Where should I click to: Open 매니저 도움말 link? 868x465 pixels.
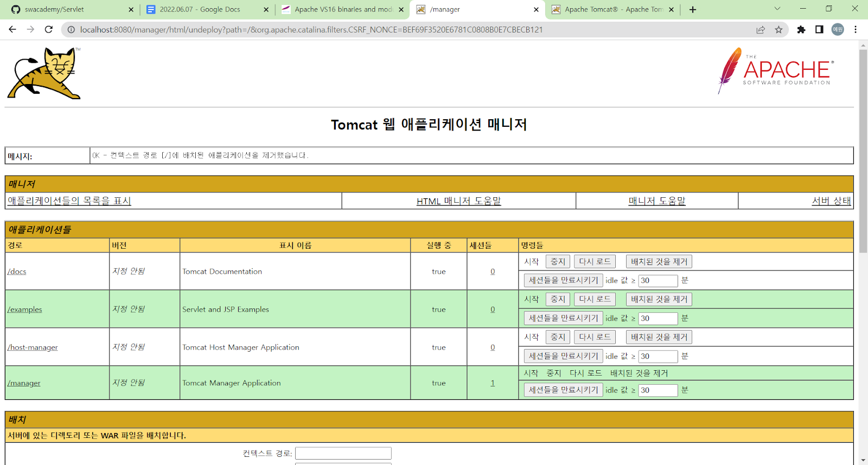[x=657, y=201]
